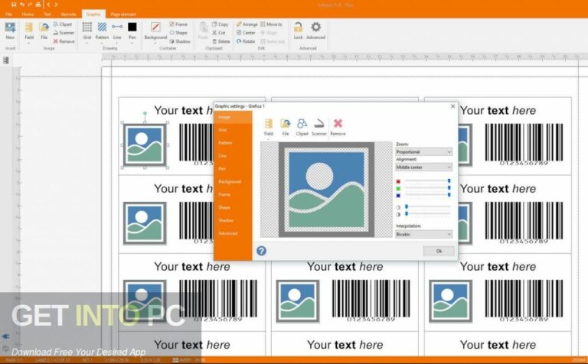Open the Zoom Proportional dropdown
Viewport: 588px width, 364px height.
(423, 151)
